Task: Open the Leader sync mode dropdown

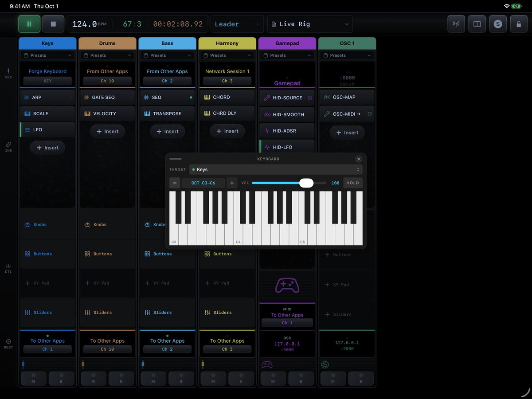Action: coord(237,24)
